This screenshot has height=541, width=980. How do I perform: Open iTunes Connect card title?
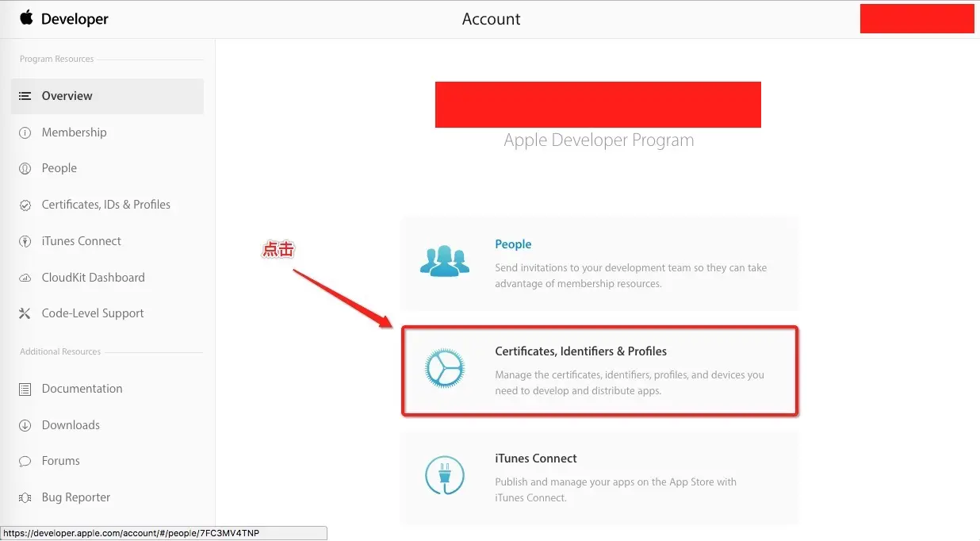click(536, 459)
